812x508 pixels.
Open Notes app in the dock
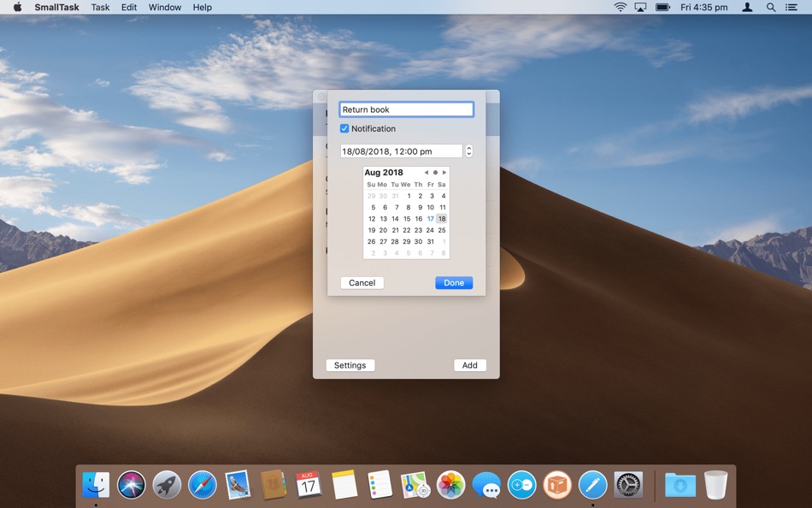[x=344, y=485]
